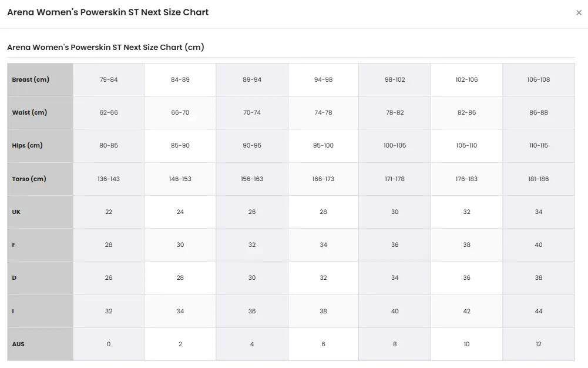Click the 79-84 breast measurement cell

[x=108, y=79]
